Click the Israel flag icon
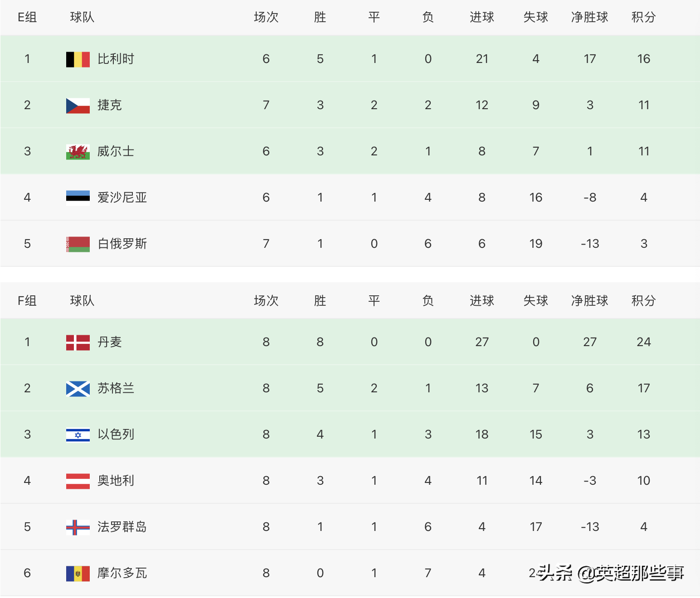Viewport: 700px width, 598px height. [x=78, y=435]
